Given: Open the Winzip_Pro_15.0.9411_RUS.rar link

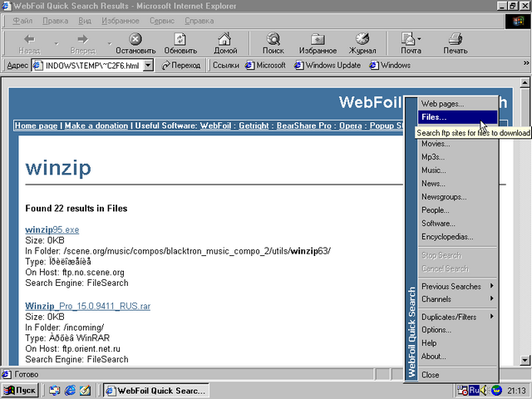Looking at the screenshot, I should [87, 306].
